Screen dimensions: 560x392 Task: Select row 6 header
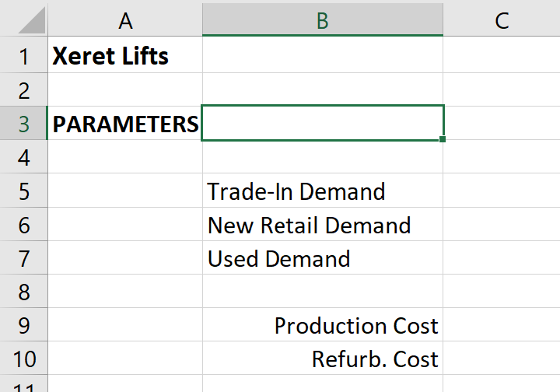(23, 224)
